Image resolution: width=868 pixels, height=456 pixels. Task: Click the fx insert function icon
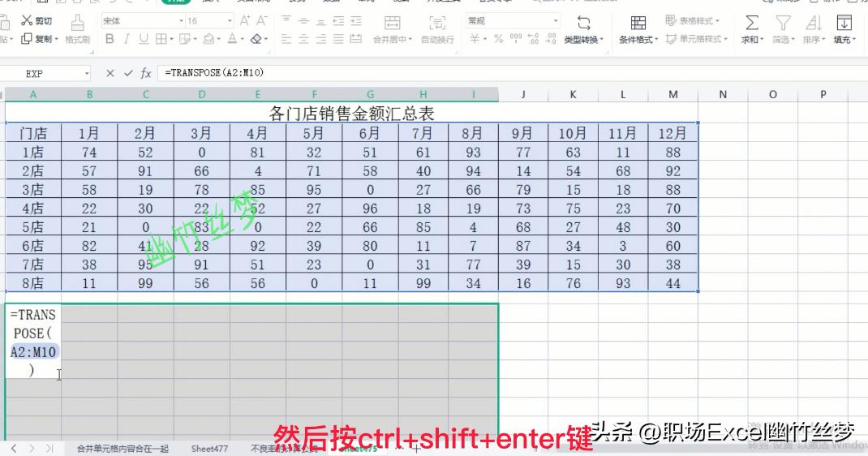145,73
